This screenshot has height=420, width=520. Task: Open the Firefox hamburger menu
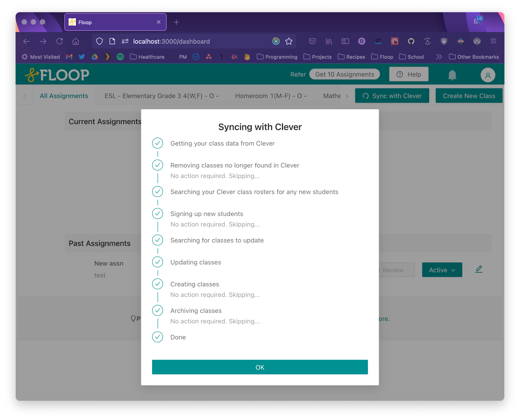click(493, 41)
